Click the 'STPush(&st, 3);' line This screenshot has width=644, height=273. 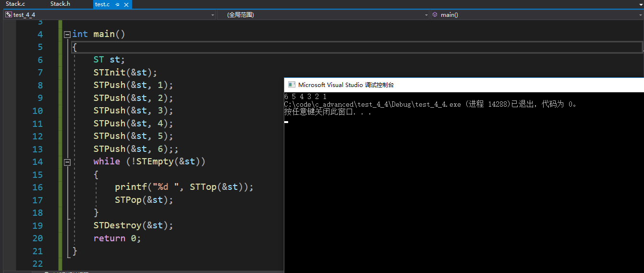point(134,111)
